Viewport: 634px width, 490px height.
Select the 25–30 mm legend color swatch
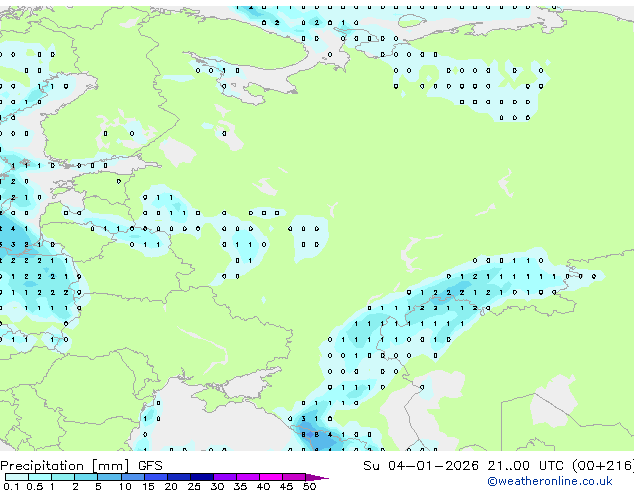point(202,477)
